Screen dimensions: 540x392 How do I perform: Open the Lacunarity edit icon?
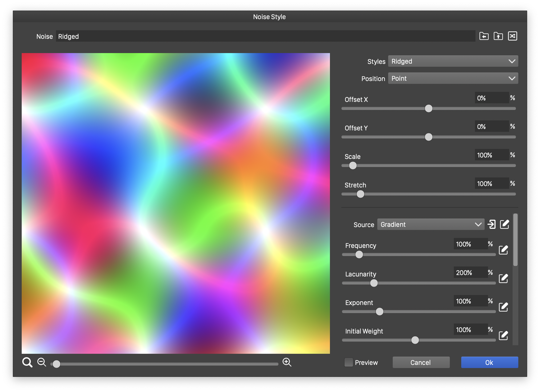pos(503,279)
